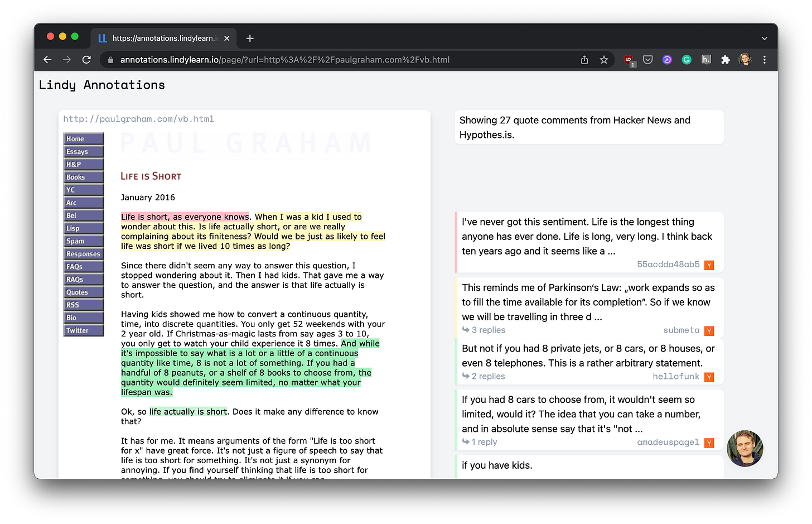Image resolution: width=812 pixels, height=524 pixels.
Task: Click the Lindy Annotations title
Action: click(102, 85)
